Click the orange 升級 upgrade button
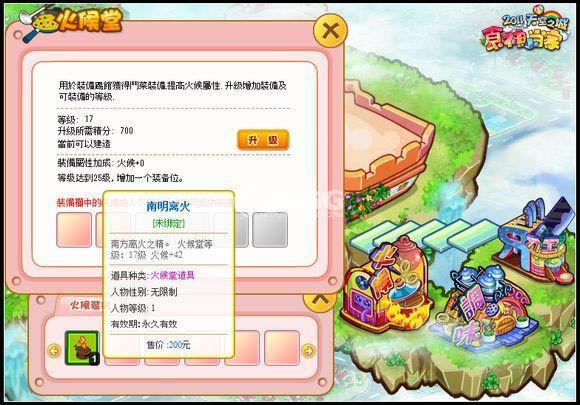Viewport: 580px width, 405px height. [x=263, y=140]
